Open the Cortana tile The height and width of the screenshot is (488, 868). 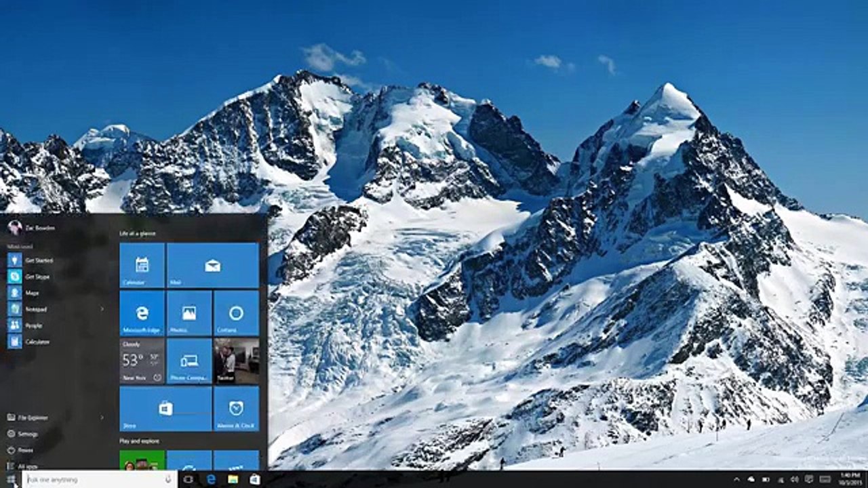(237, 313)
